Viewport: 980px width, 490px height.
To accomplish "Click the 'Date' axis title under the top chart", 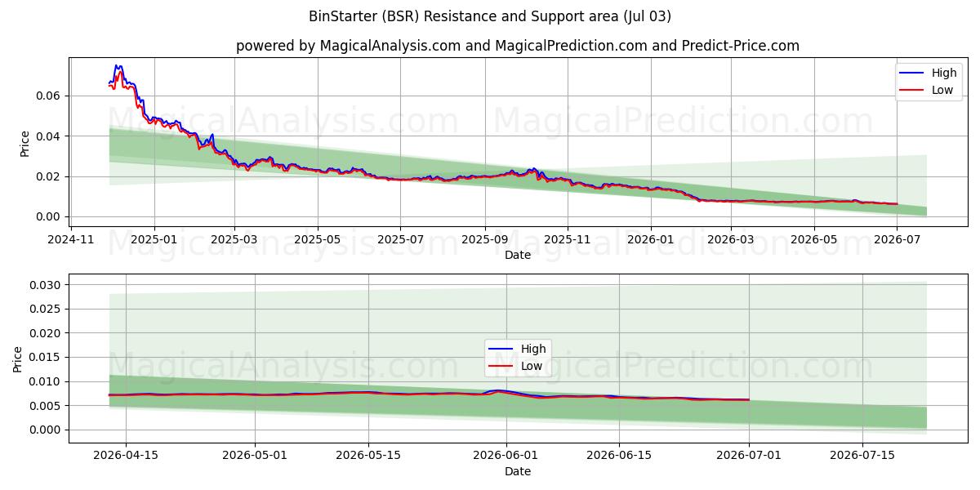I will tap(518, 255).
